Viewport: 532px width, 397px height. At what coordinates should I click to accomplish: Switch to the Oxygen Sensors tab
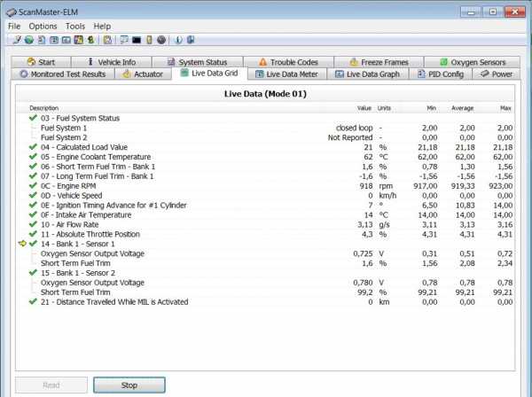[x=471, y=62]
